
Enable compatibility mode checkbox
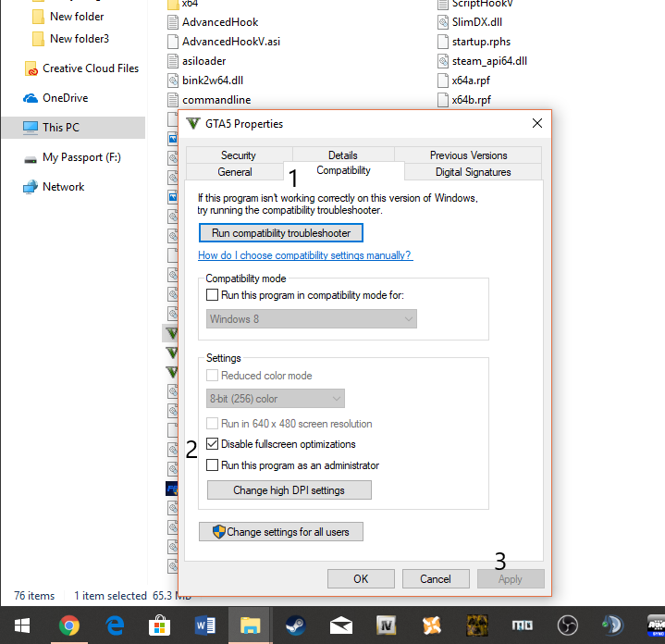(212, 295)
